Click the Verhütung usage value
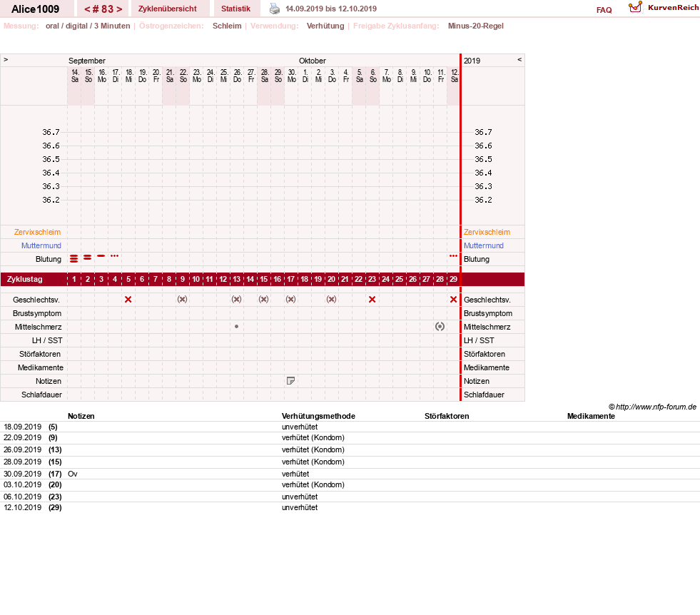The width and height of the screenshot is (700, 615). tap(325, 26)
